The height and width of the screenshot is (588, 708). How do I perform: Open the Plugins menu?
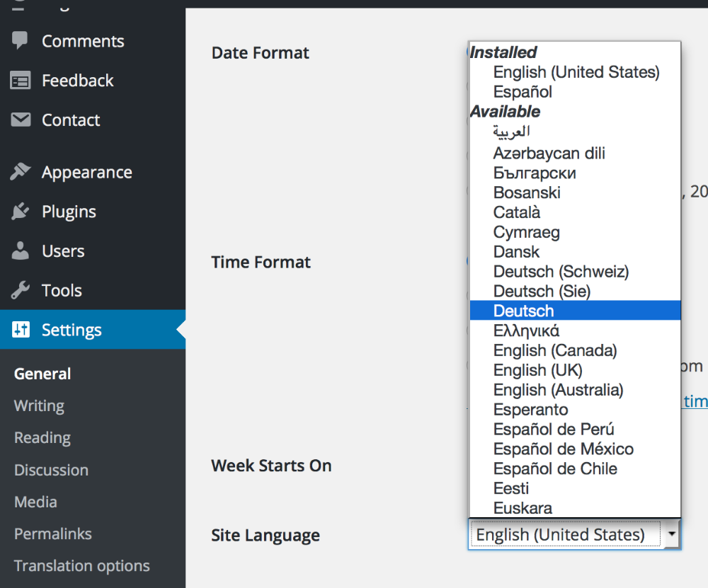(x=93, y=212)
